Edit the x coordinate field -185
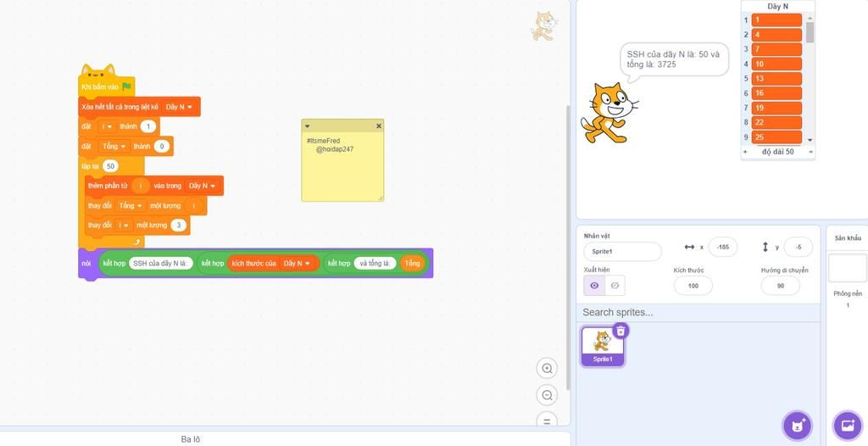Image resolution: width=868 pixels, height=446 pixels. click(722, 247)
